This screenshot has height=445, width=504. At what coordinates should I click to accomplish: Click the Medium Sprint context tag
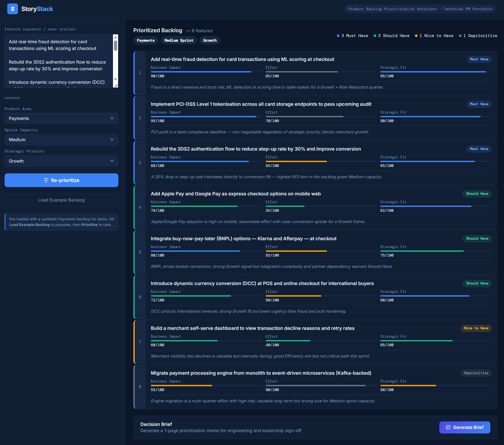(179, 40)
